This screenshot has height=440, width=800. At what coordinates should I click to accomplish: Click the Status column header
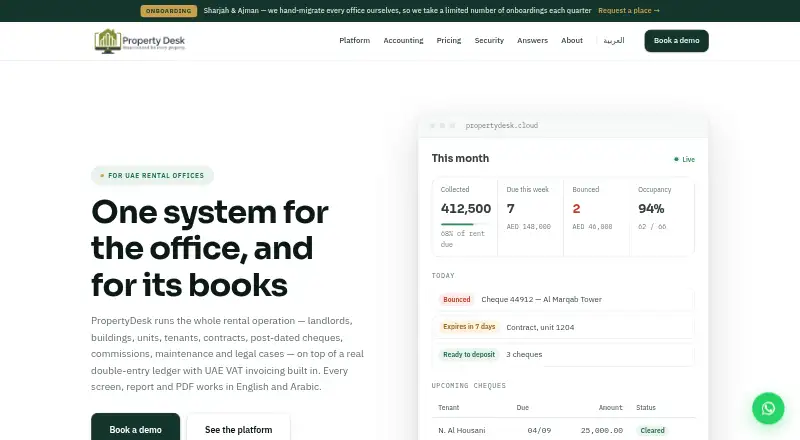pyautogui.click(x=646, y=407)
